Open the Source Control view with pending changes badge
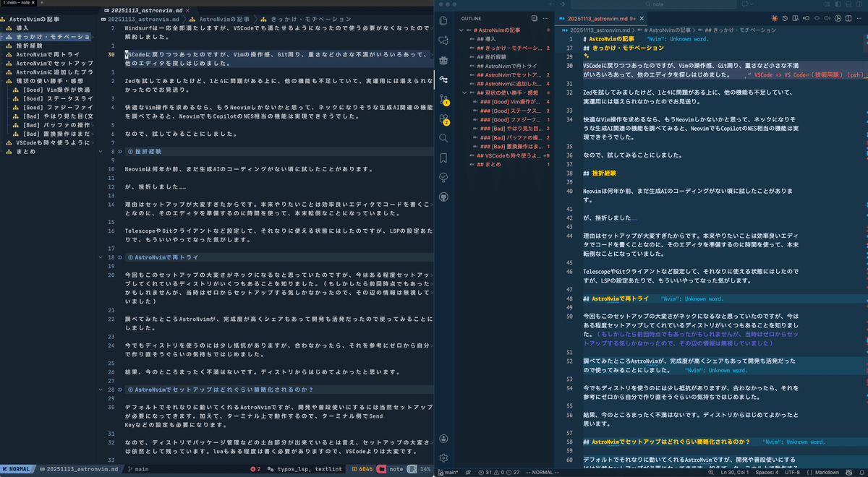This screenshot has width=868, height=477. click(x=443, y=98)
